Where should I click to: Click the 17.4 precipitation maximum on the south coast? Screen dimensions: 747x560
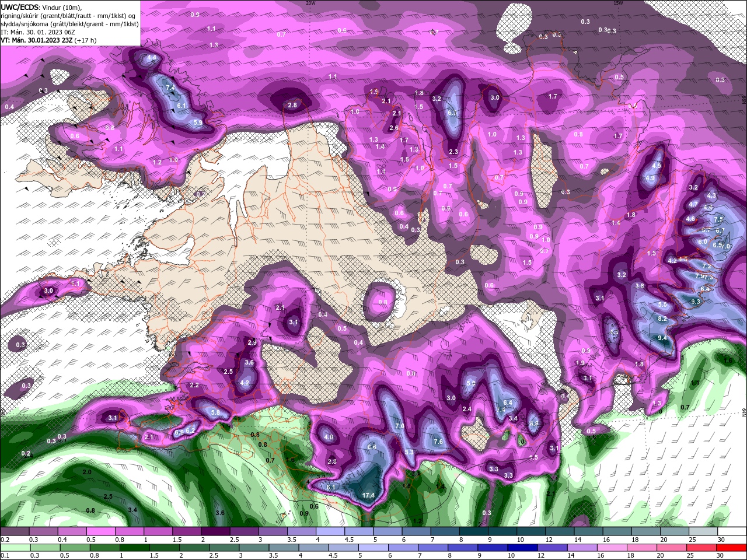point(368,495)
